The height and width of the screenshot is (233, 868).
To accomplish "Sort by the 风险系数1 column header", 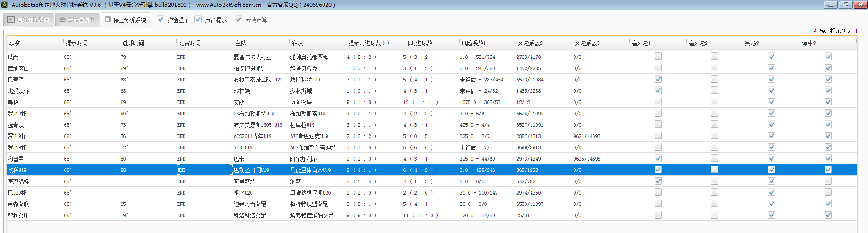I will (x=474, y=43).
